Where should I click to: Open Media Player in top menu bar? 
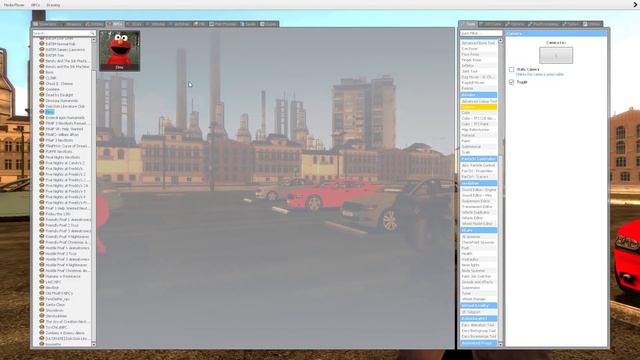click(x=14, y=5)
